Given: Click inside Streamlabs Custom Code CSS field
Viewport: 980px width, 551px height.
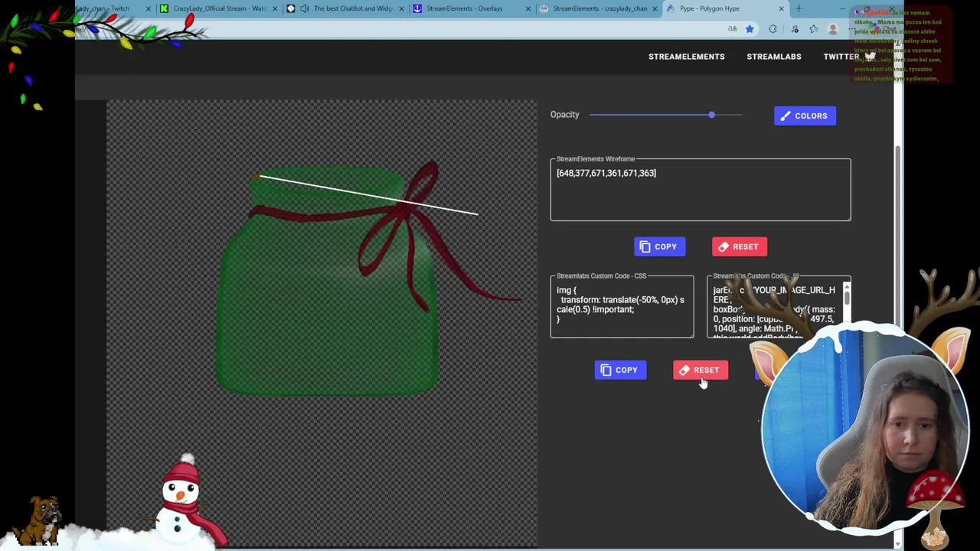Looking at the screenshot, I should 622,307.
